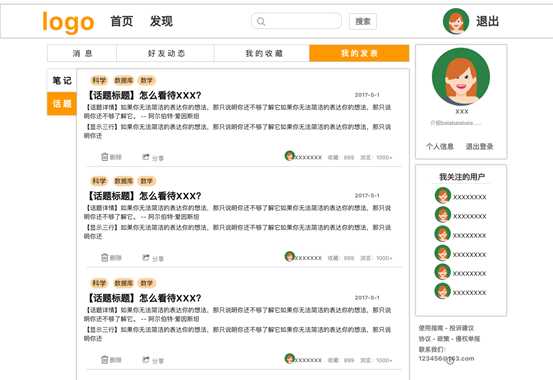Select the 笔记 side tab
The image size is (553, 380).
point(62,80)
